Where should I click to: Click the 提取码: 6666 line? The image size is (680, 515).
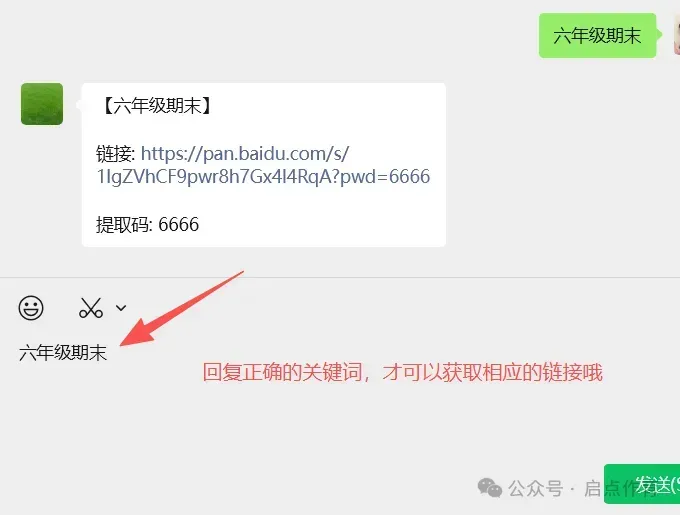pos(147,225)
